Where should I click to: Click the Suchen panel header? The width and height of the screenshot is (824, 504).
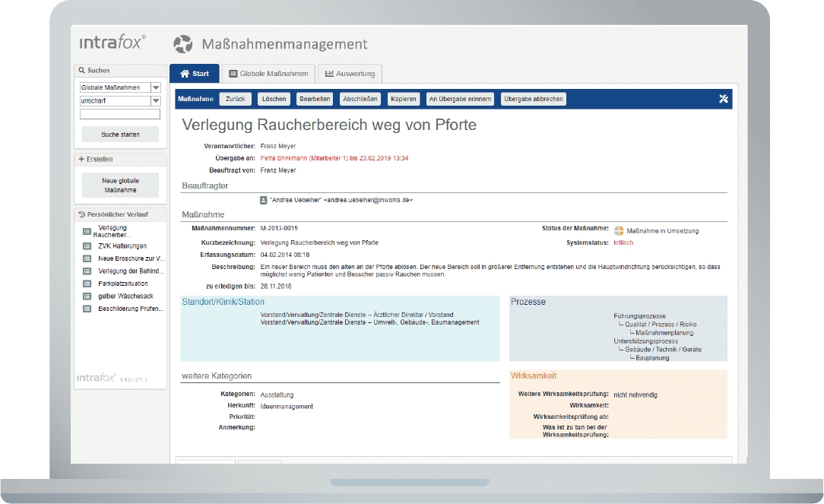tap(120, 71)
